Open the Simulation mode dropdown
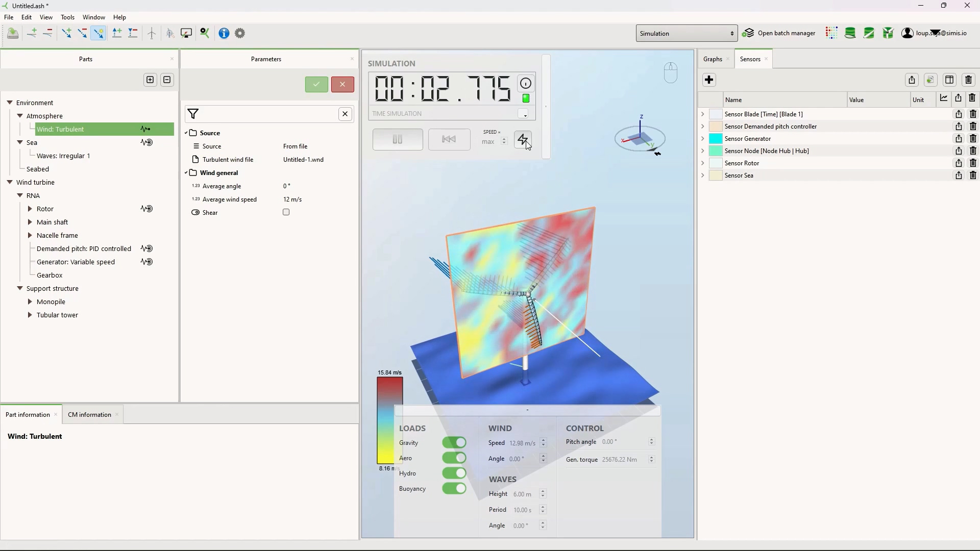 click(687, 34)
